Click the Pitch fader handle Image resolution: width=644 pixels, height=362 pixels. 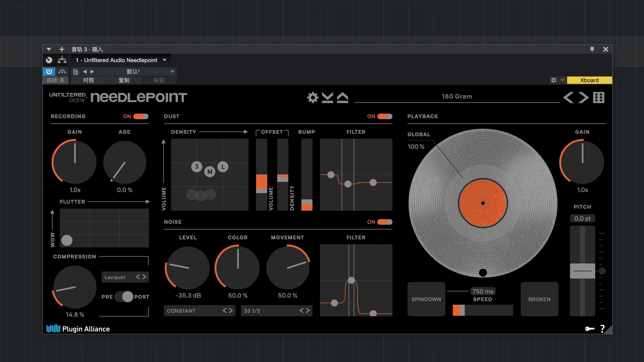(583, 271)
